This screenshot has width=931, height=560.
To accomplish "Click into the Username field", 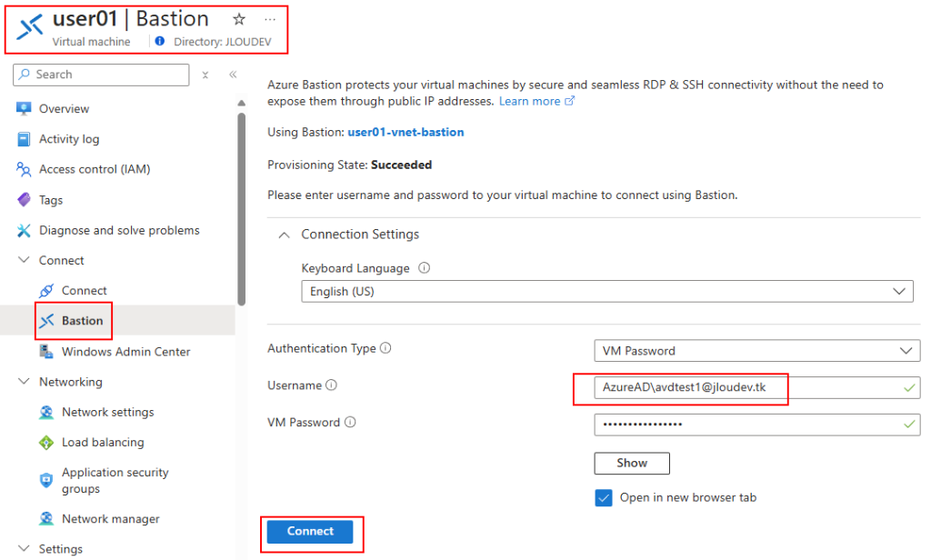I will pos(757,387).
